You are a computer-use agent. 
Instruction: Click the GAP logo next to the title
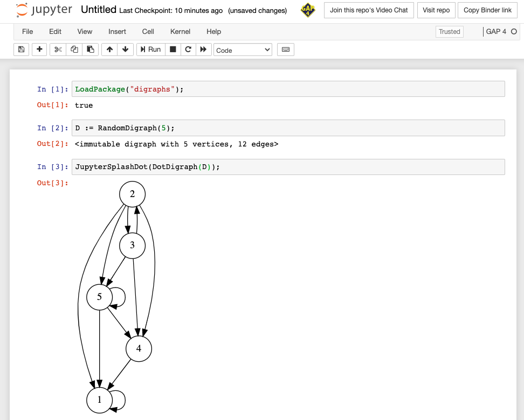(x=308, y=10)
